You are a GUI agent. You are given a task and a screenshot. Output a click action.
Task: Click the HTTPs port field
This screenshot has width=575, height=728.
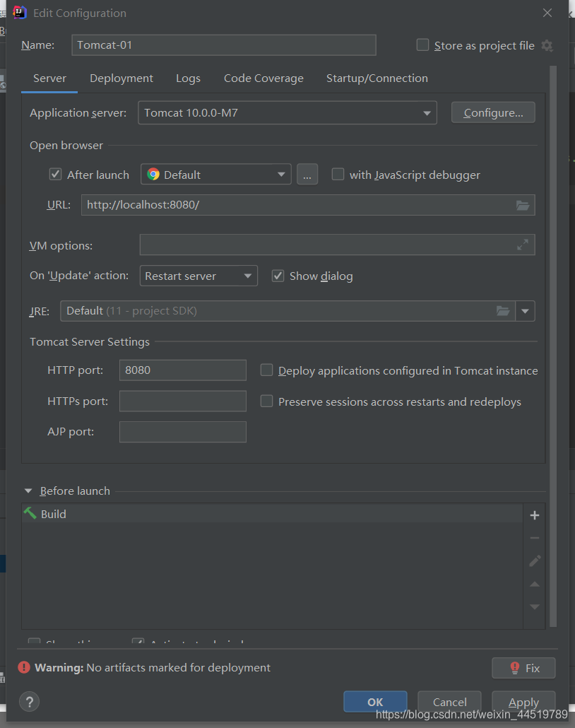[x=183, y=401]
